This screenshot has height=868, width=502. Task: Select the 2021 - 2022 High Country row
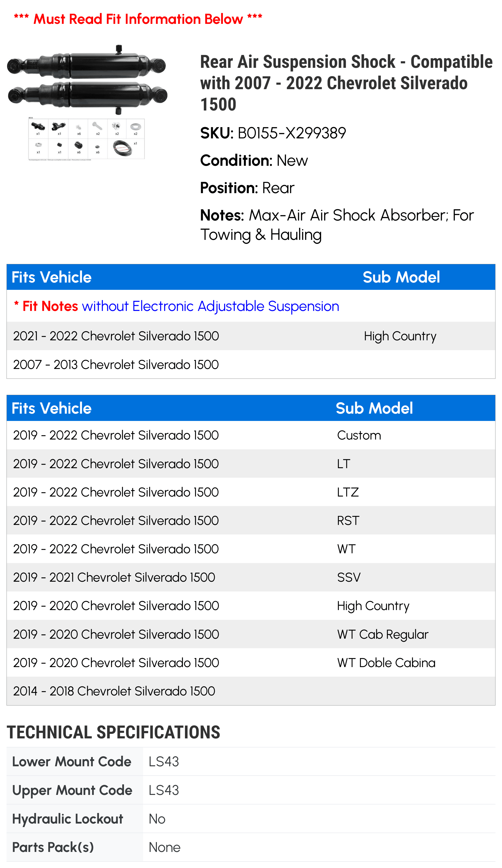pos(251,336)
